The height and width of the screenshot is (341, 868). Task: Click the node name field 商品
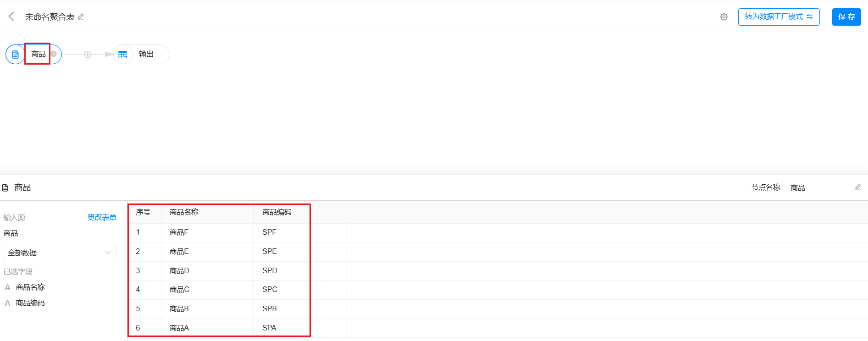[798, 188]
